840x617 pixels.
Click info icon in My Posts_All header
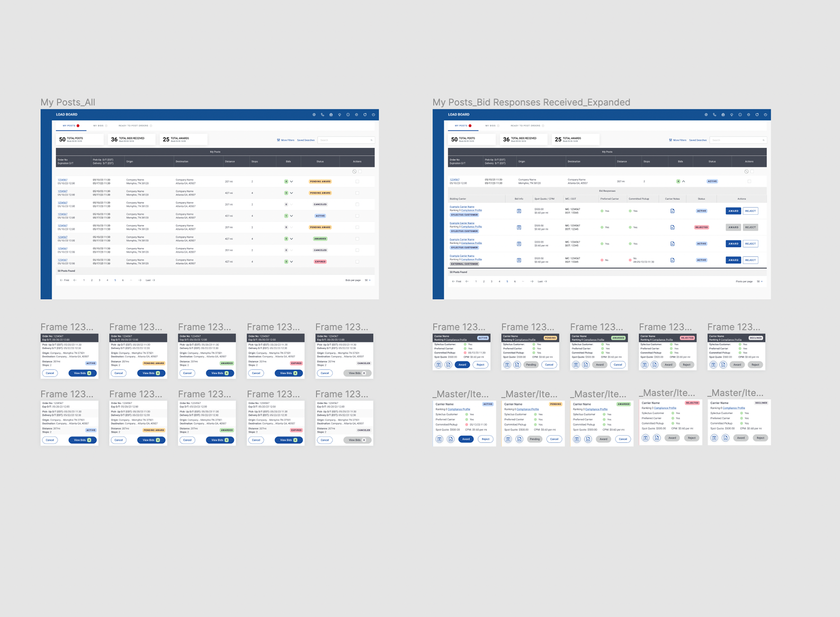click(348, 115)
